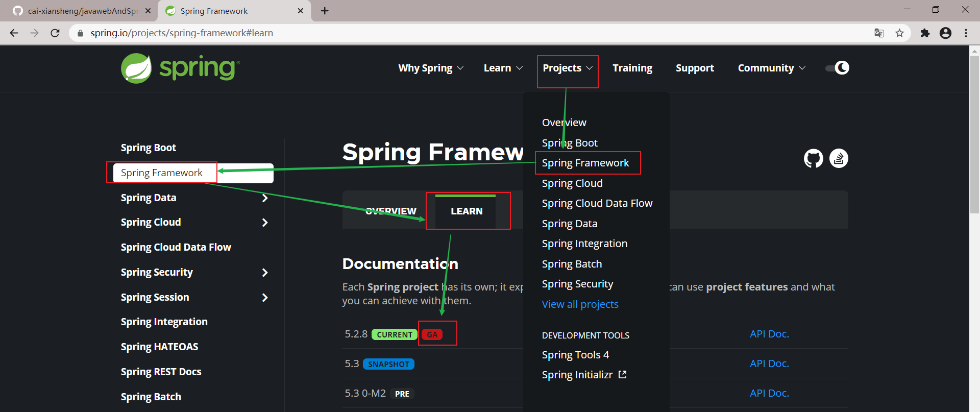Image resolution: width=980 pixels, height=412 pixels.
Task: Open API Doc. for version 5.2.8
Action: click(x=769, y=334)
